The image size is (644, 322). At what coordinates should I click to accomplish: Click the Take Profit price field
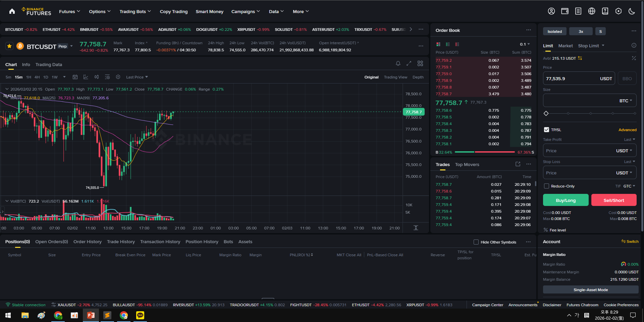click(589, 151)
